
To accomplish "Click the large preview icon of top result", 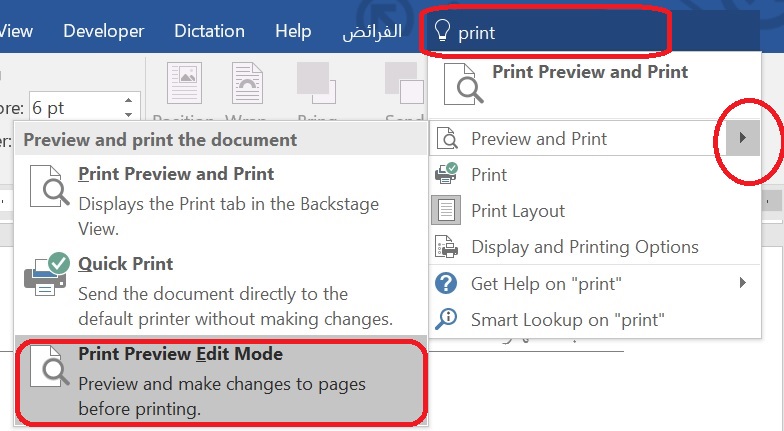I will tap(463, 84).
